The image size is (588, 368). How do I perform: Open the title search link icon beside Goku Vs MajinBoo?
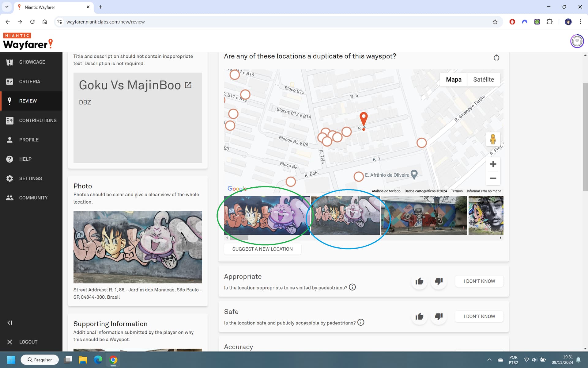188,85
